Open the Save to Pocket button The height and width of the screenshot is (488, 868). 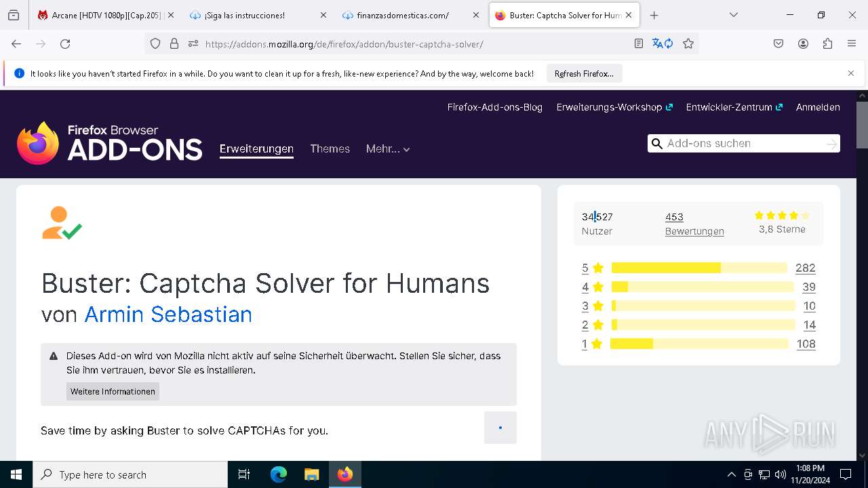(778, 43)
